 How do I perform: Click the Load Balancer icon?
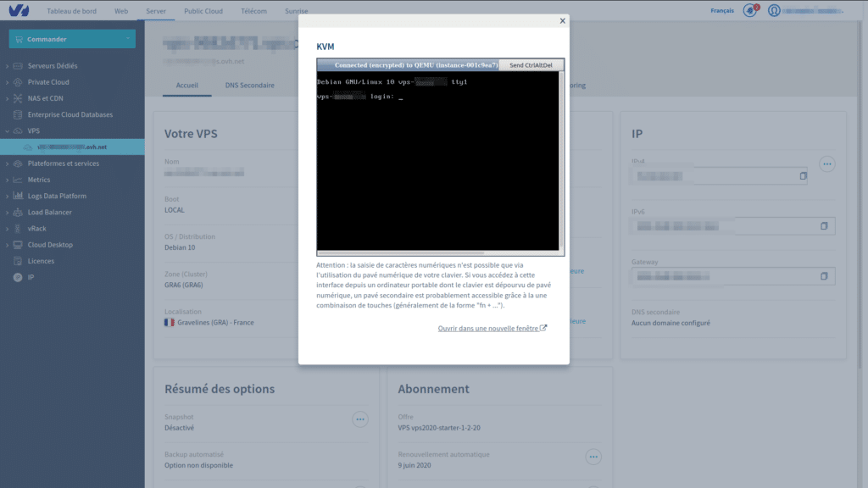[18, 213]
